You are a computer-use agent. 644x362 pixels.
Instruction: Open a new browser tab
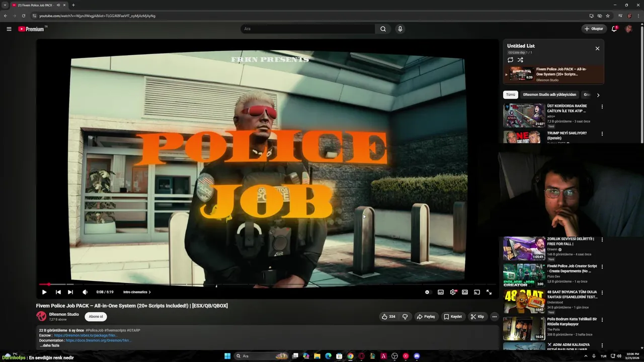click(73, 5)
